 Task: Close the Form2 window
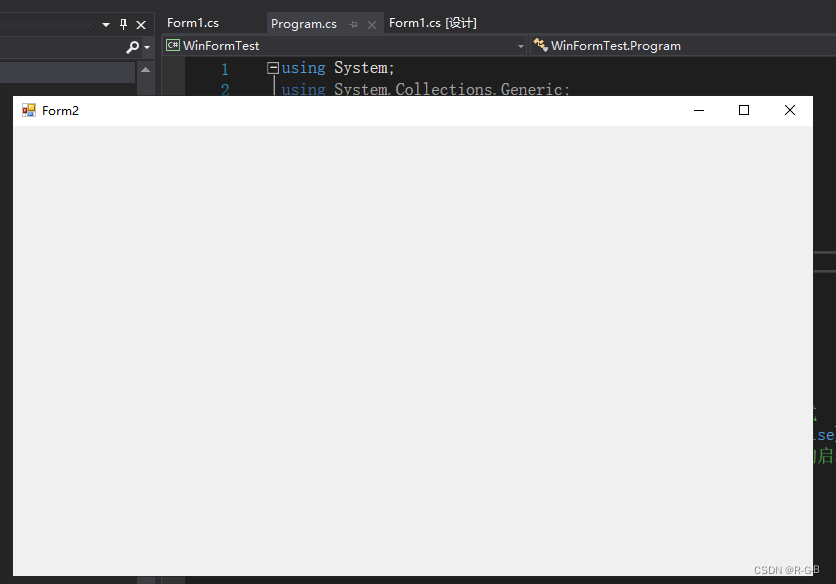click(x=790, y=110)
